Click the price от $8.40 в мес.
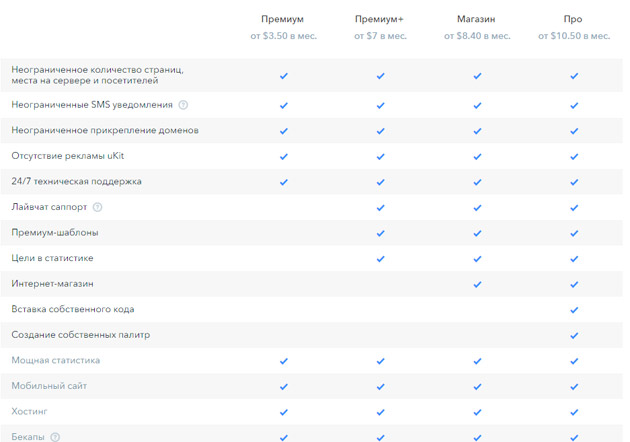The image size is (630, 442). pyautogui.click(x=477, y=36)
